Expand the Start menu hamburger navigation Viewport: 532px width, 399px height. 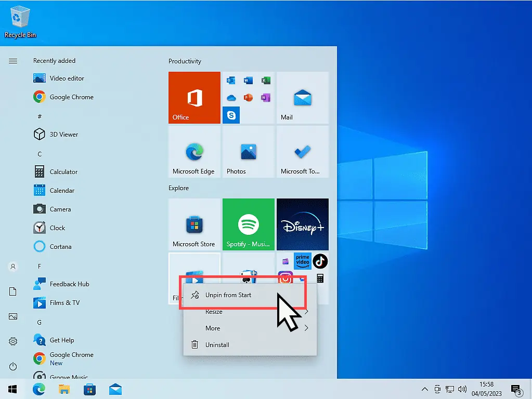(x=13, y=61)
